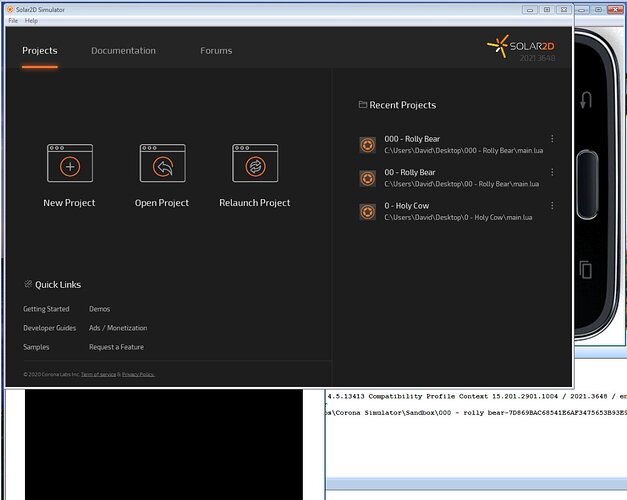
Task: Open the Developer Guides link
Action: point(50,328)
